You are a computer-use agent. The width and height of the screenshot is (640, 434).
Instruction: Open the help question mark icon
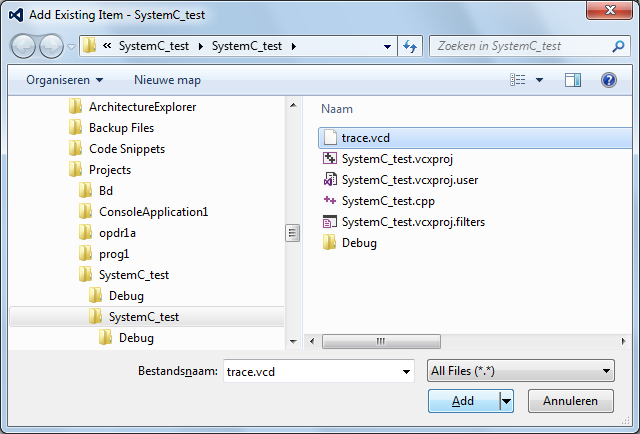[608, 80]
